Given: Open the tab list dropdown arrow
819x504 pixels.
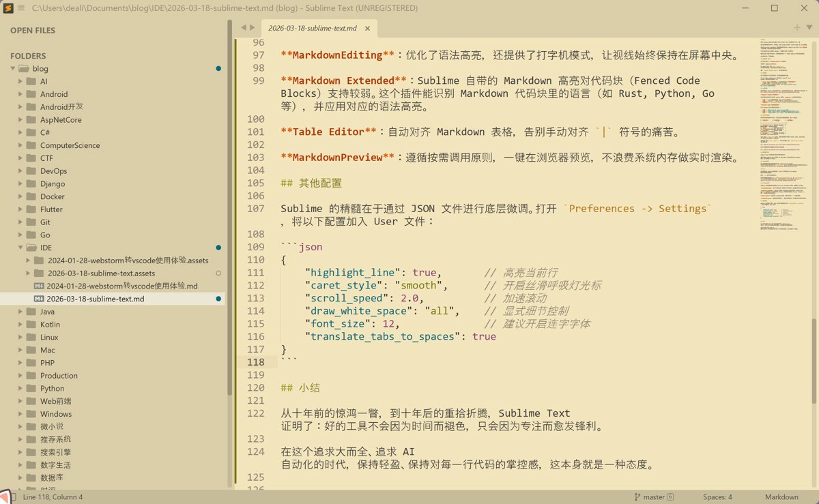Looking at the screenshot, I should 809,28.
